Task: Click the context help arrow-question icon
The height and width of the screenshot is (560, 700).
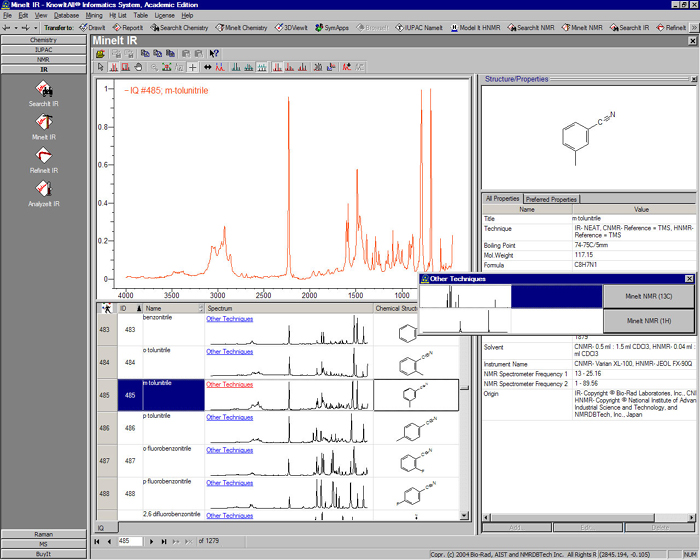Action: [214, 54]
